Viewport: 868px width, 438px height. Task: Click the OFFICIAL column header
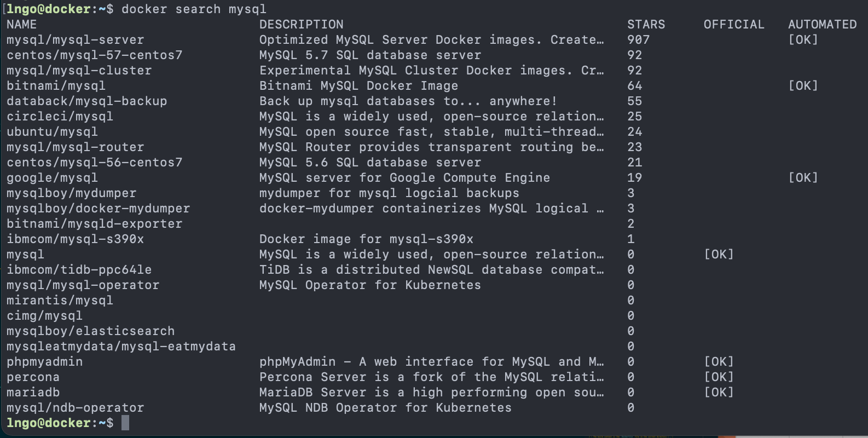click(733, 25)
